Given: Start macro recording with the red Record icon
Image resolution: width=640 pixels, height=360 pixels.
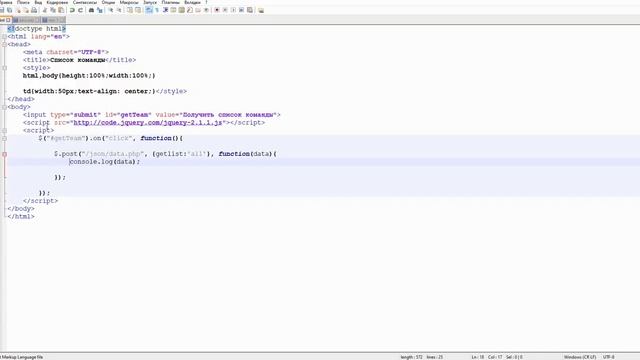Looking at the screenshot, I should [x=217, y=10].
